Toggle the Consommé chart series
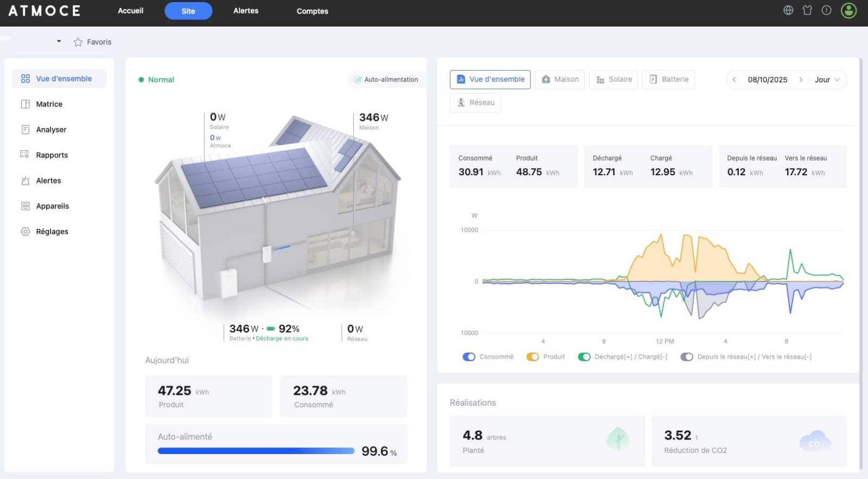The height and width of the screenshot is (479, 868). tap(469, 357)
